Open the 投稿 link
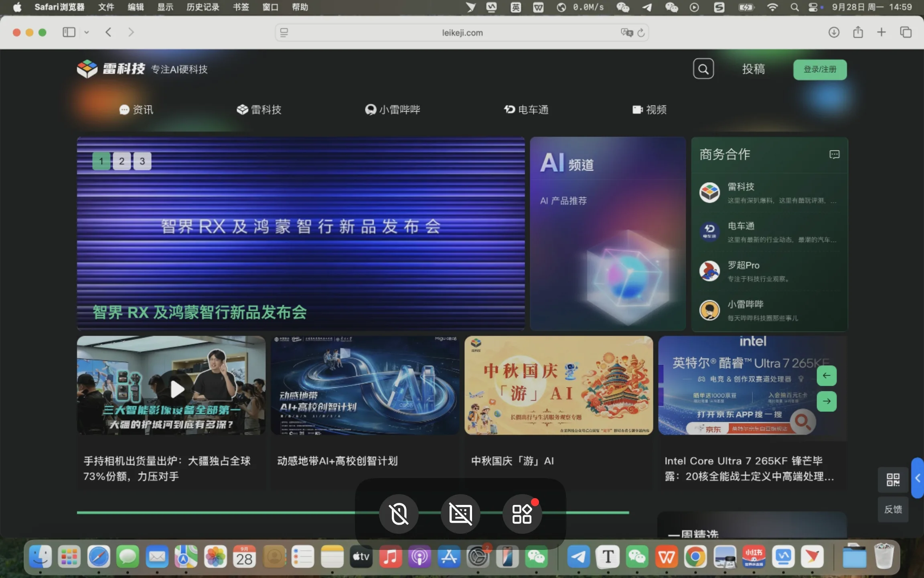924x578 pixels. [753, 69]
